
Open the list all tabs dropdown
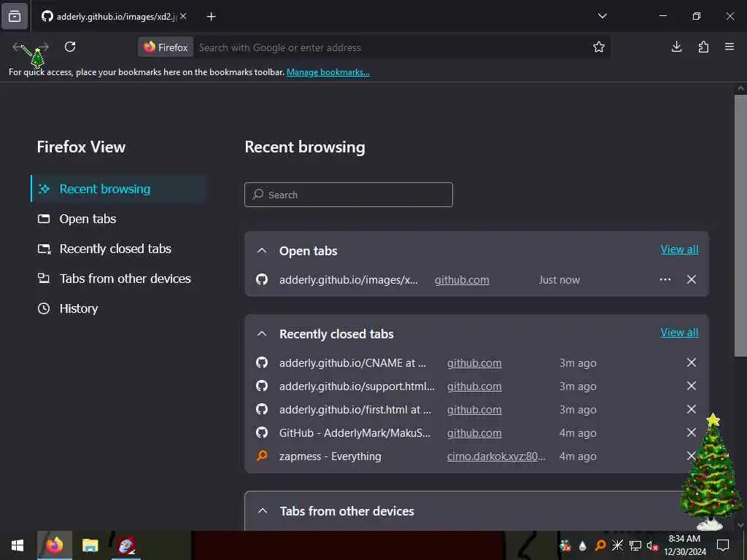(602, 16)
